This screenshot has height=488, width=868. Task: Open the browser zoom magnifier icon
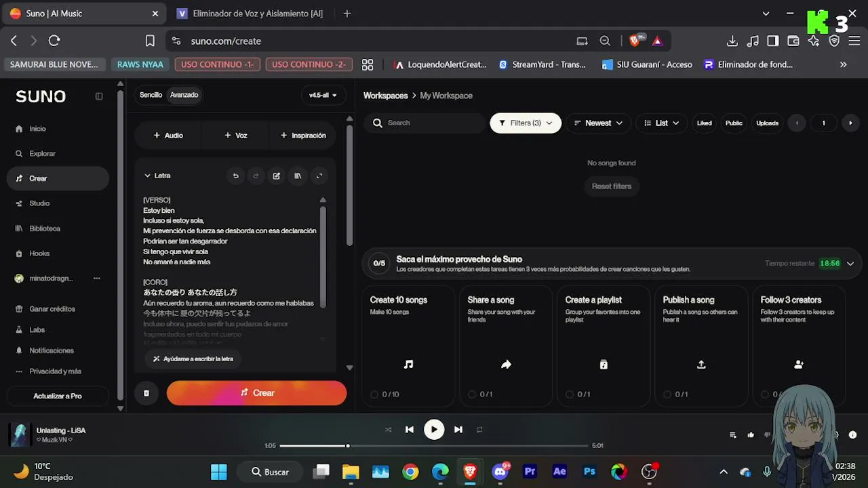tap(605, 41)
